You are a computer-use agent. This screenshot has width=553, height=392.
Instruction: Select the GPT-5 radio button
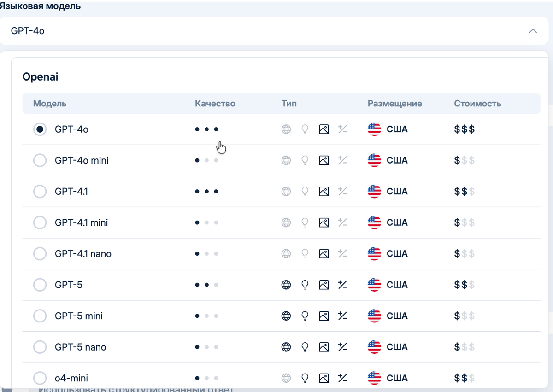(x=40, y=285)
